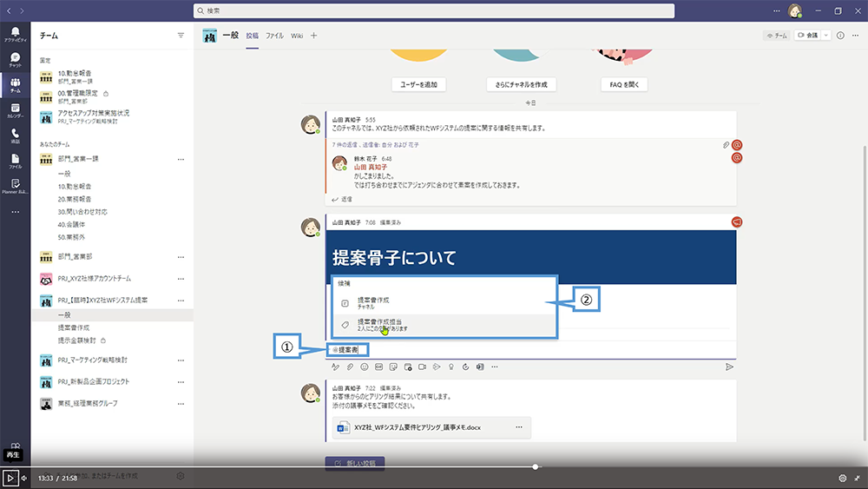
Task: Open the GIF picker in compose toolbar
Action: [378, 367]
